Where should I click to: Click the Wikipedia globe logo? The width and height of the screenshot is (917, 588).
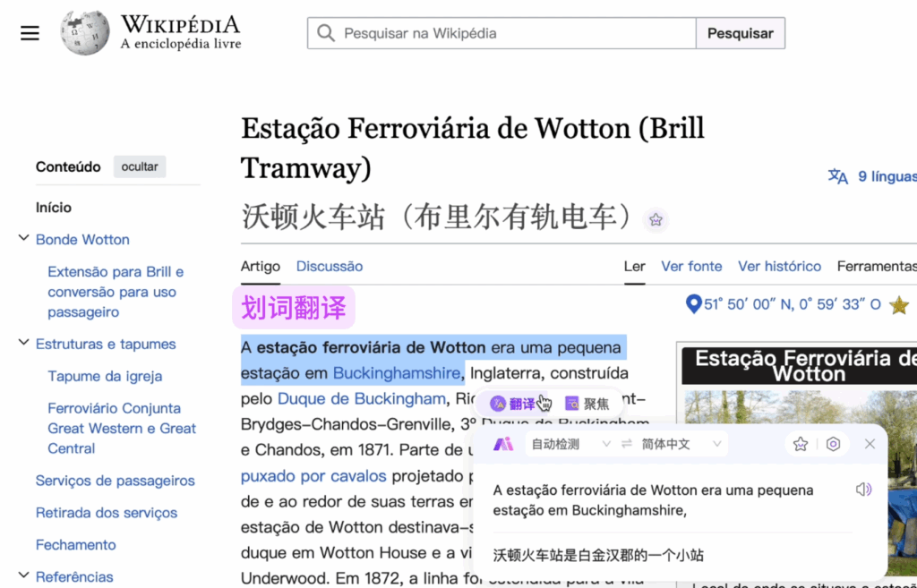point(85,33)
